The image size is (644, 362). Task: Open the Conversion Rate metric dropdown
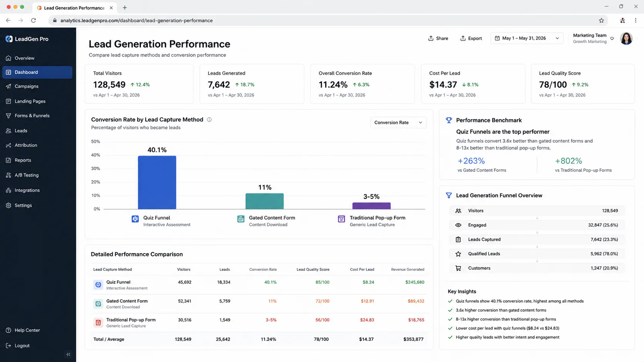(x=398, y=122)
